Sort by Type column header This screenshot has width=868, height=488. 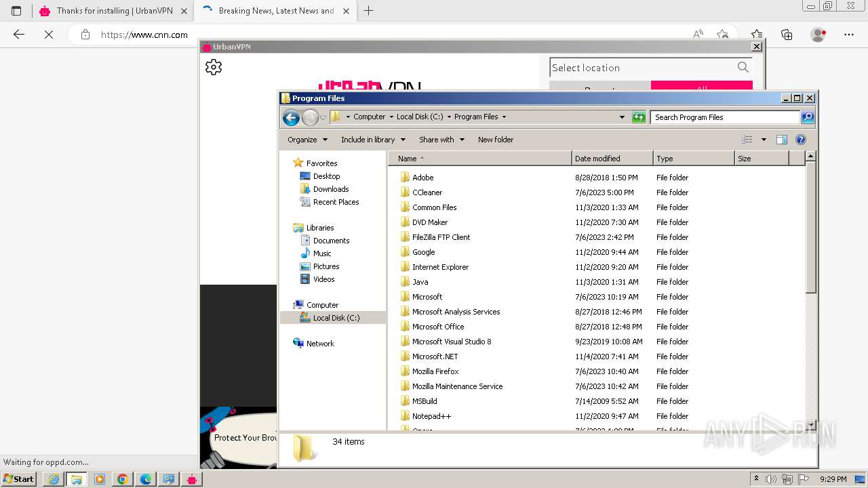coord(694,159)
